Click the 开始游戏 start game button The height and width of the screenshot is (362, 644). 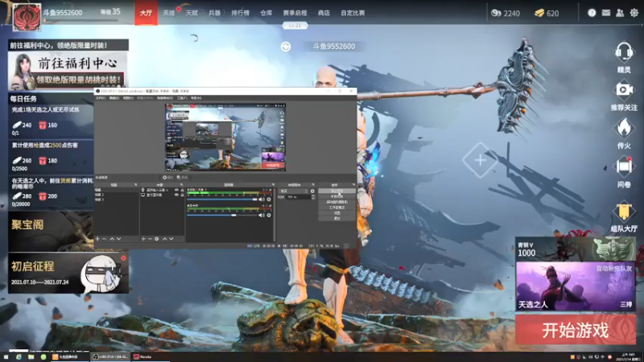tap(576, 330)
